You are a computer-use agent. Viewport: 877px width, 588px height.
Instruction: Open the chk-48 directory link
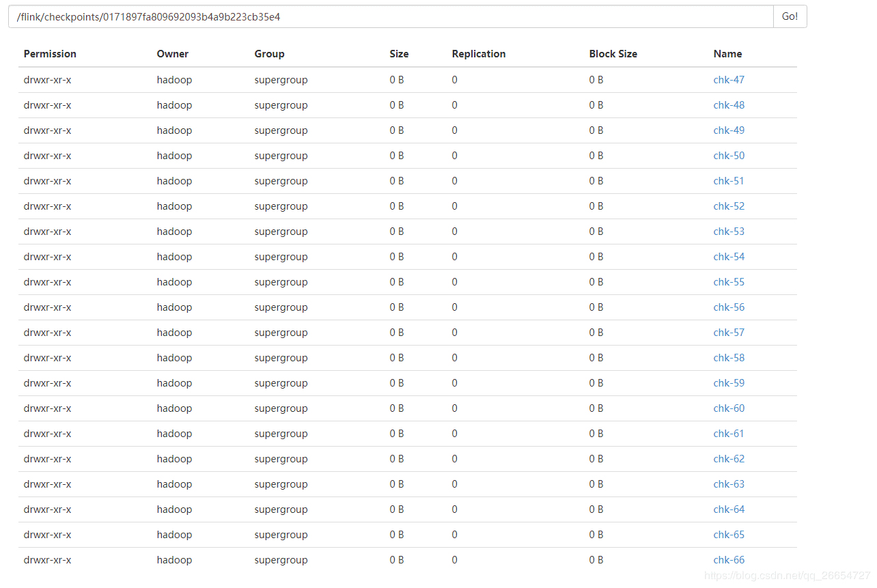[x=729, y=105]
